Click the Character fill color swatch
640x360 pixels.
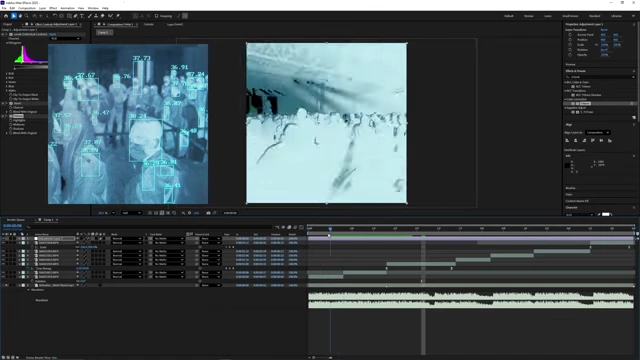coord(606,214)
